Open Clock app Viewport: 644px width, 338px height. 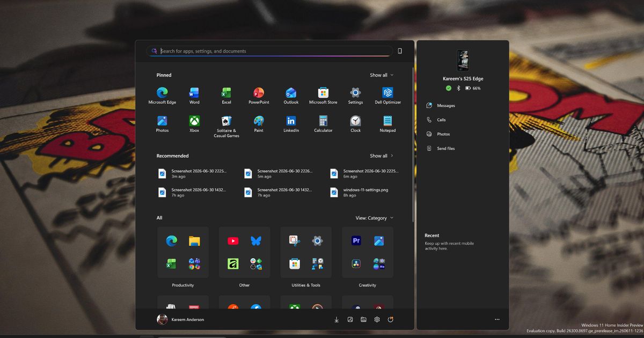pyautogui.click(x=355, y=124)
